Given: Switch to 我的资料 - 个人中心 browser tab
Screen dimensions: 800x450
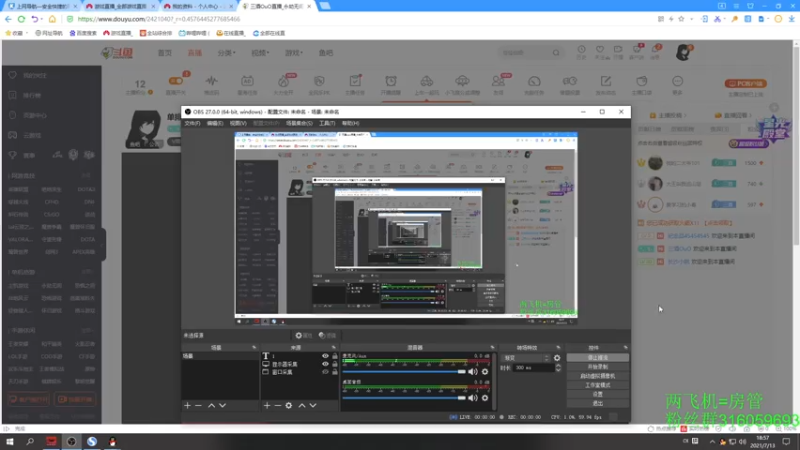Looking at the screenshot, I should [x=197, y=6].
